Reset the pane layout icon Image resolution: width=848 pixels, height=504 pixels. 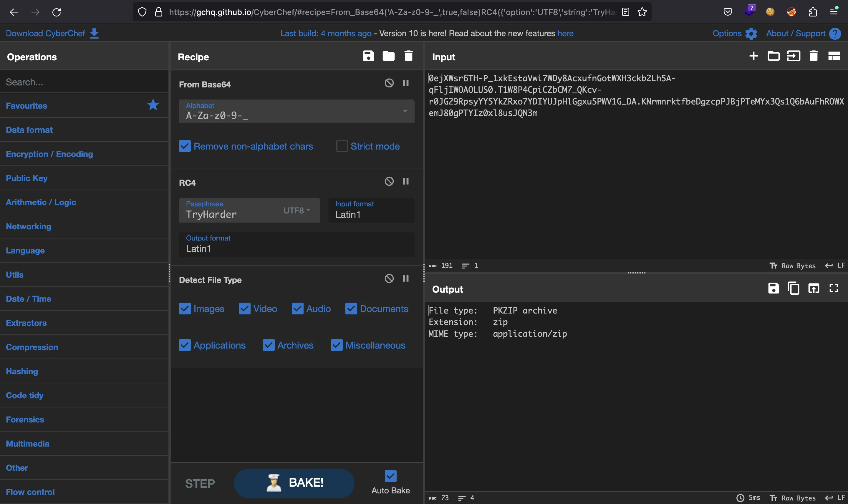tap(834, 56)
